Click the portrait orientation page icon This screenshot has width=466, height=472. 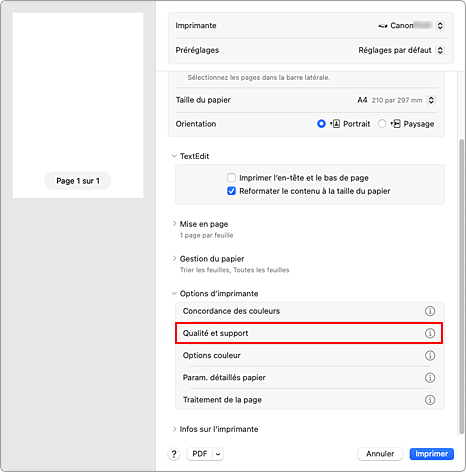tap(335, 124)
